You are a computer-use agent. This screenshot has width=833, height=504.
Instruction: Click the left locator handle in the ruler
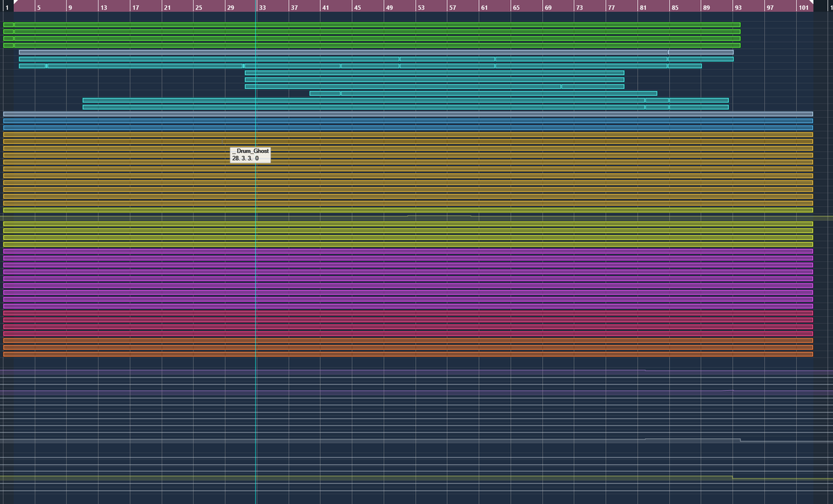tap(16, 3)
